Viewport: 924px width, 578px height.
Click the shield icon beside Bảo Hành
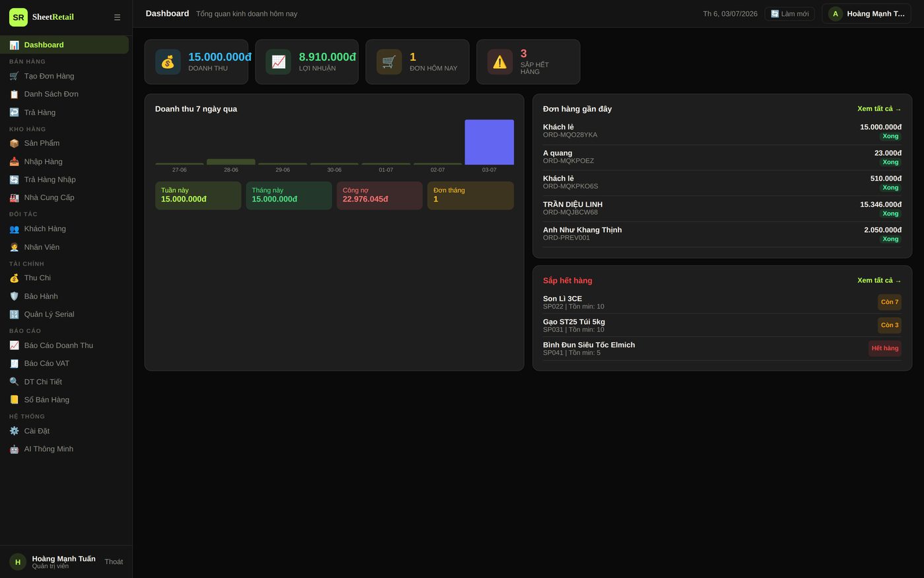coord(14,296)
